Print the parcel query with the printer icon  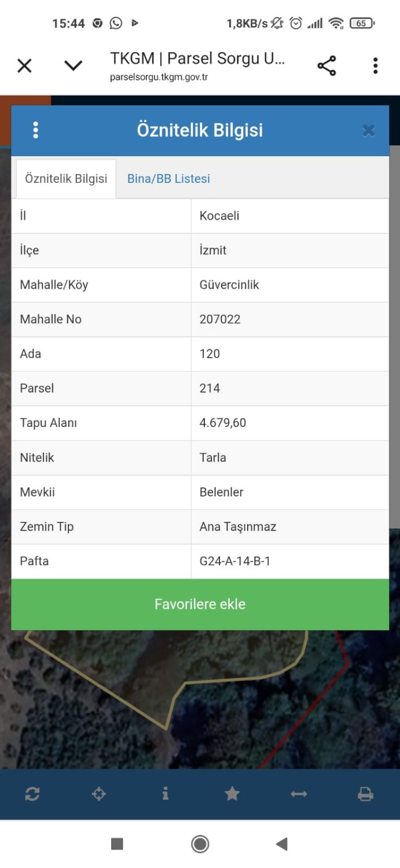(366, 794)
